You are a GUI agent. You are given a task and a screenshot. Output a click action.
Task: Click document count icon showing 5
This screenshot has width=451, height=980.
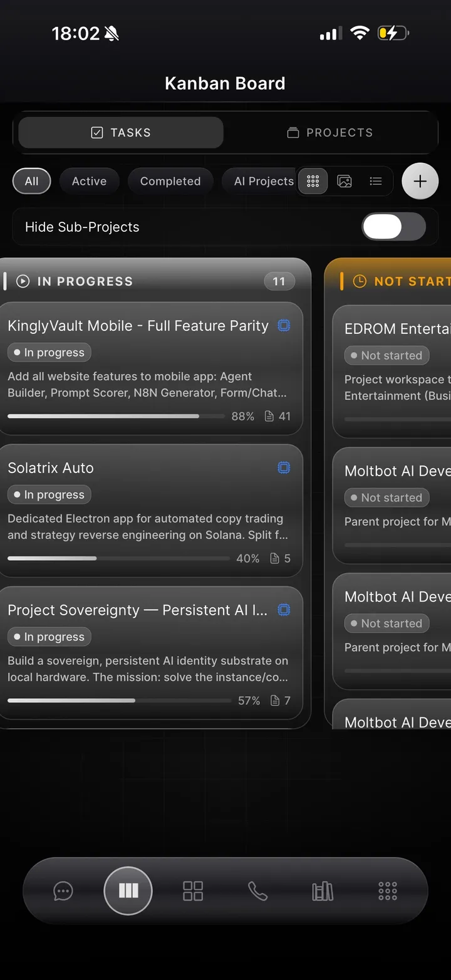click(x=274, y=558)
